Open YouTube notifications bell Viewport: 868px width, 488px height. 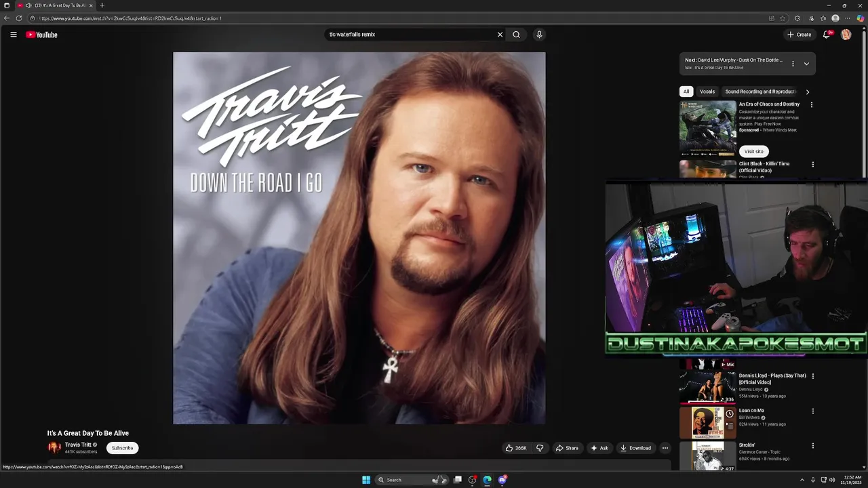tap(827, 35)
